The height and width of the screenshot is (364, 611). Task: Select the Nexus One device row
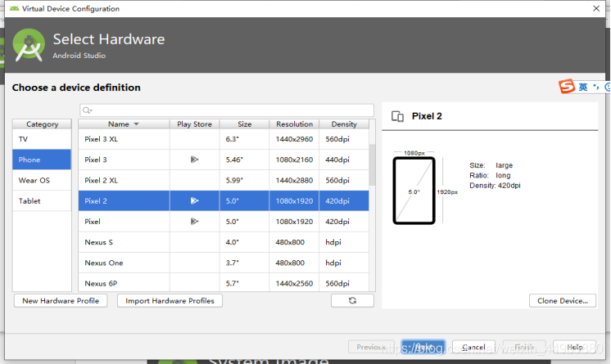pyautogui.click(x=224, y=263)
